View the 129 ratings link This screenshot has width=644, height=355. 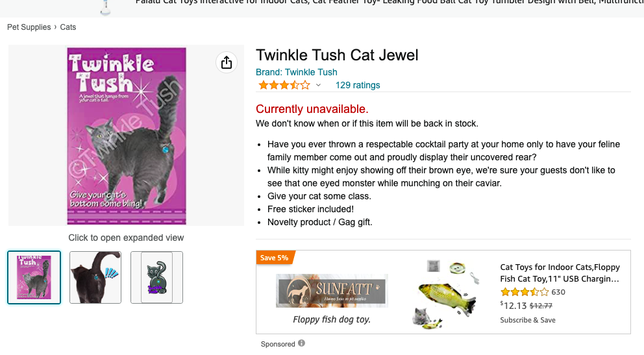(x=358, y=85)
